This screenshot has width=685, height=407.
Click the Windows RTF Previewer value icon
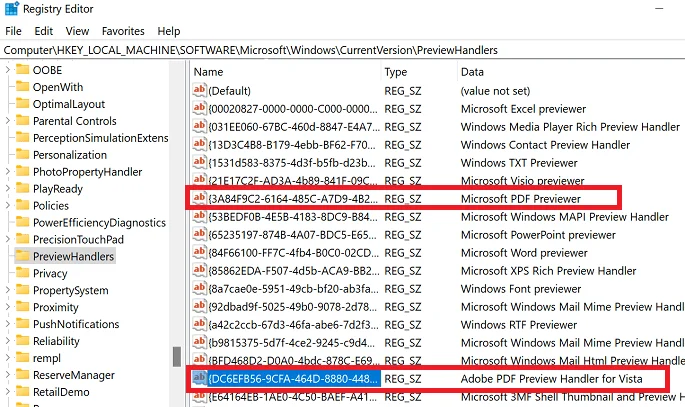pos(199,324)
